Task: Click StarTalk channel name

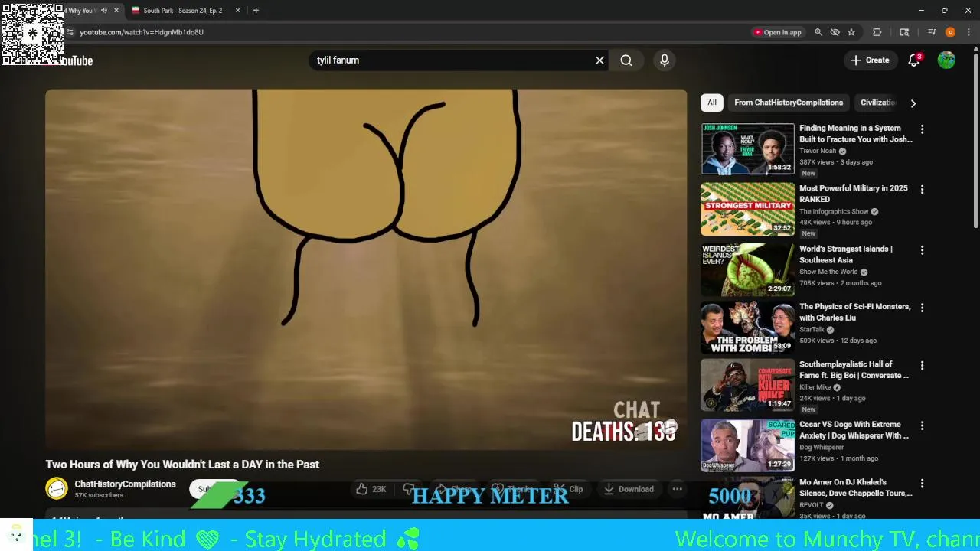Action: pyautogui.click(x=812, y=329)
